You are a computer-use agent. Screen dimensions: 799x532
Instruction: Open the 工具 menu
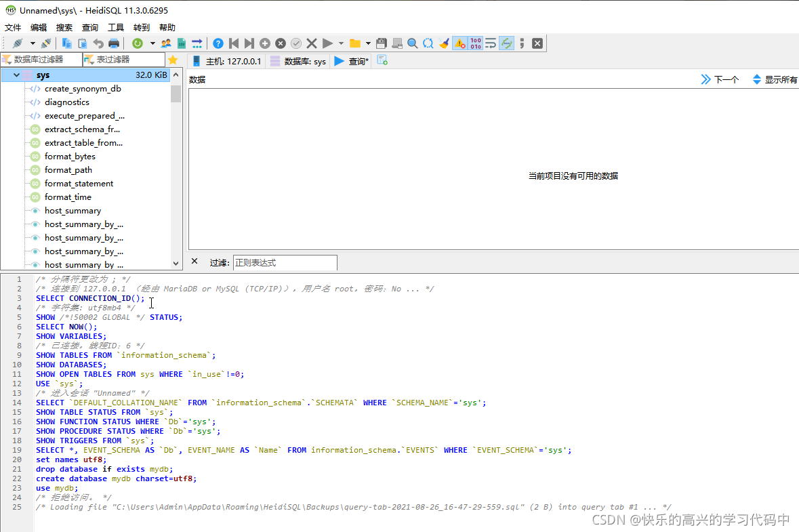click(x=116, y=28)
